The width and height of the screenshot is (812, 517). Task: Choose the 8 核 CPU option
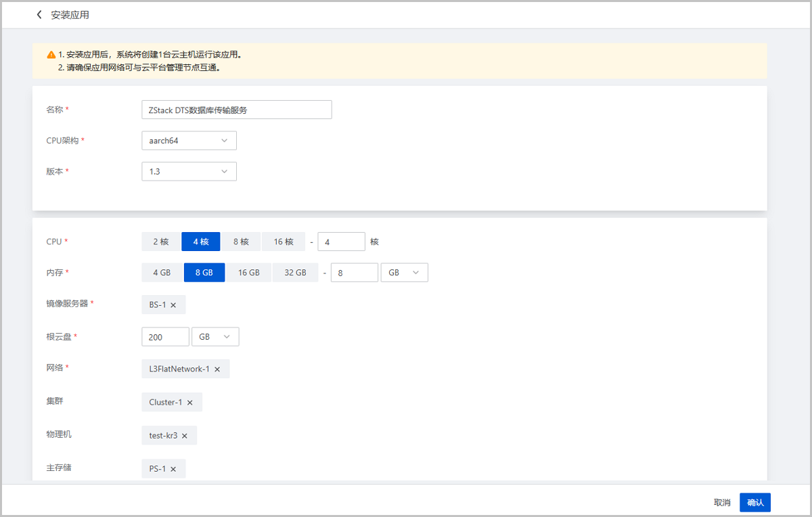coord(242,242)
